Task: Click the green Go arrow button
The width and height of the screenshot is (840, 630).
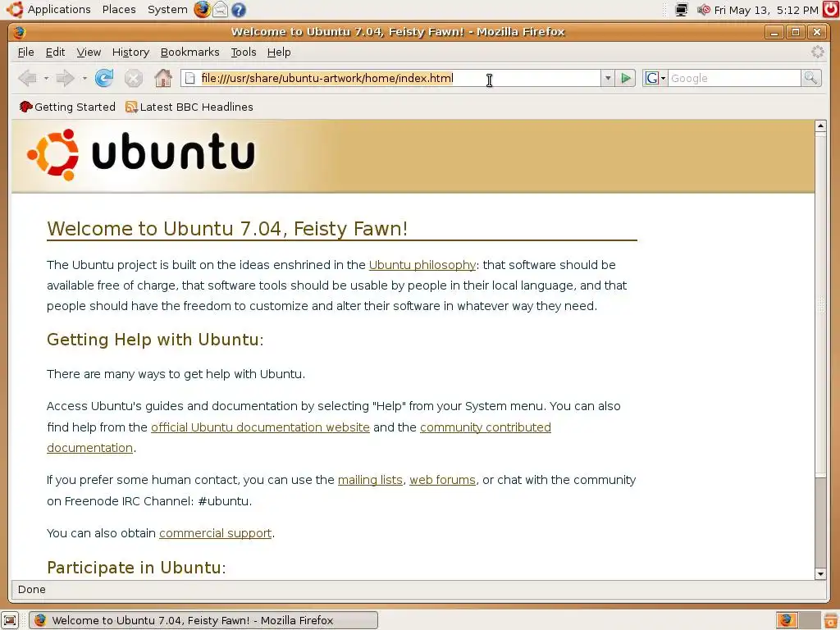Action: pyautogui.click(x=625, y=78)
